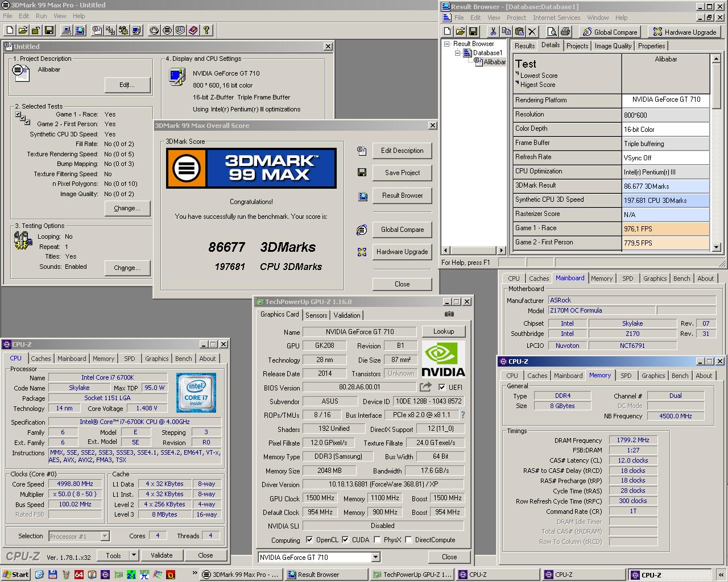Click Cut scissors icon in Result Browser toolbar
Viewport: 728px width, 582px height.
[x=493, y=32]
